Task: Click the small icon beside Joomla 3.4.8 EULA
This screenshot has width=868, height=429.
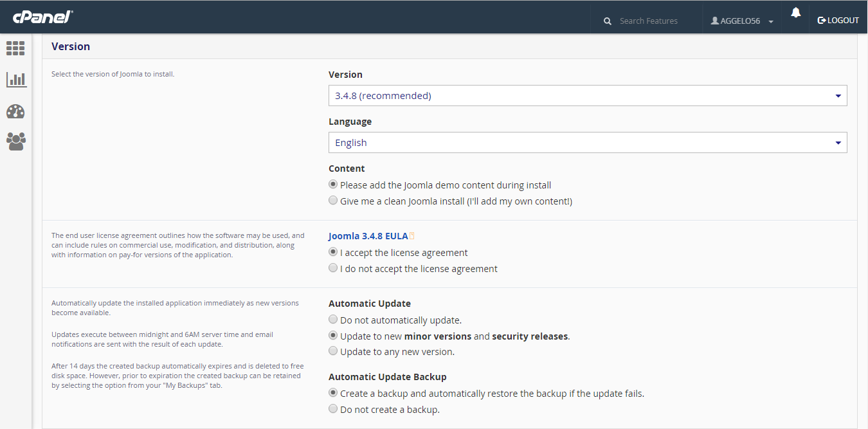Action: [412, 236]
